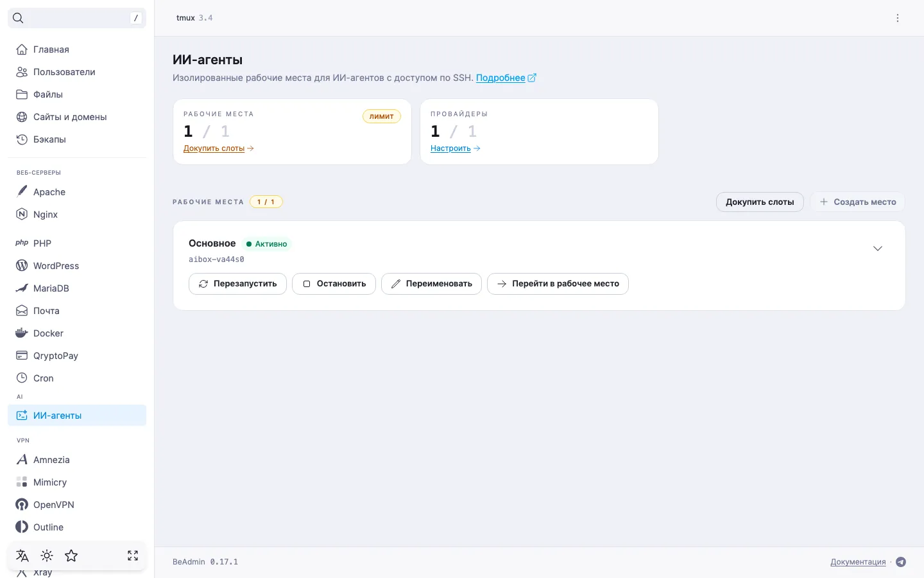Viewport: 924px width, 578px height.
Task: Click the Amnezia icon
Action: coord(22,459)
